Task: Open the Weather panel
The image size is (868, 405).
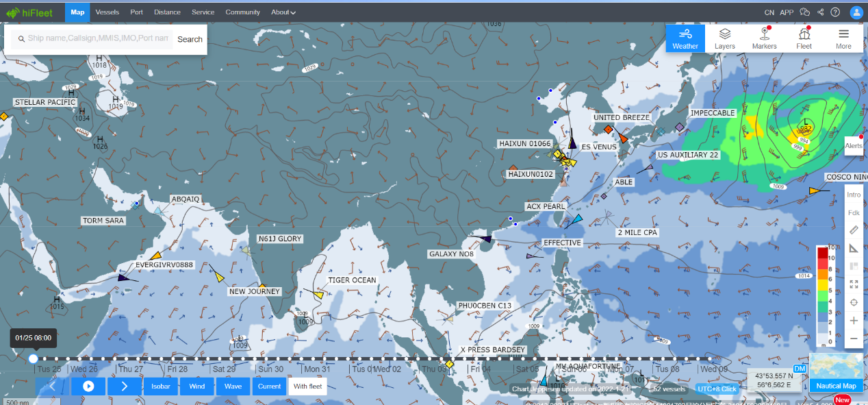Action: coord(685,38)
